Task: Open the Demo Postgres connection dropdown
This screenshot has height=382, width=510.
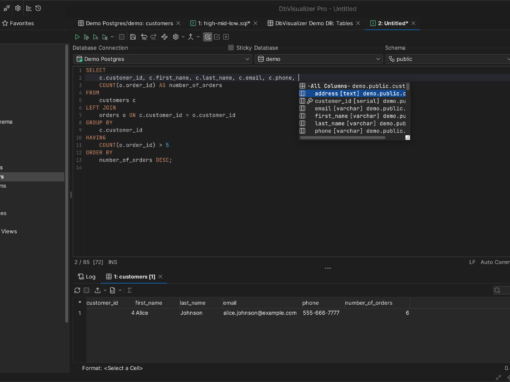Action: (162, 59)
